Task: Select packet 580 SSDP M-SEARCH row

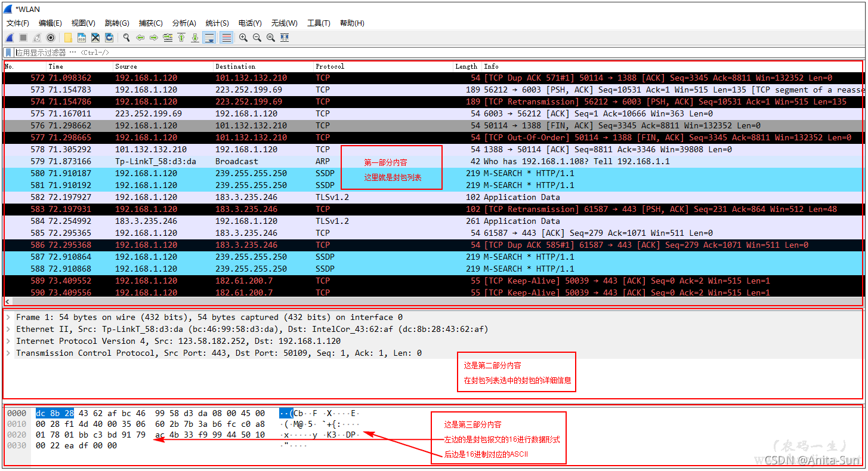Action: [x=433, y=173]
